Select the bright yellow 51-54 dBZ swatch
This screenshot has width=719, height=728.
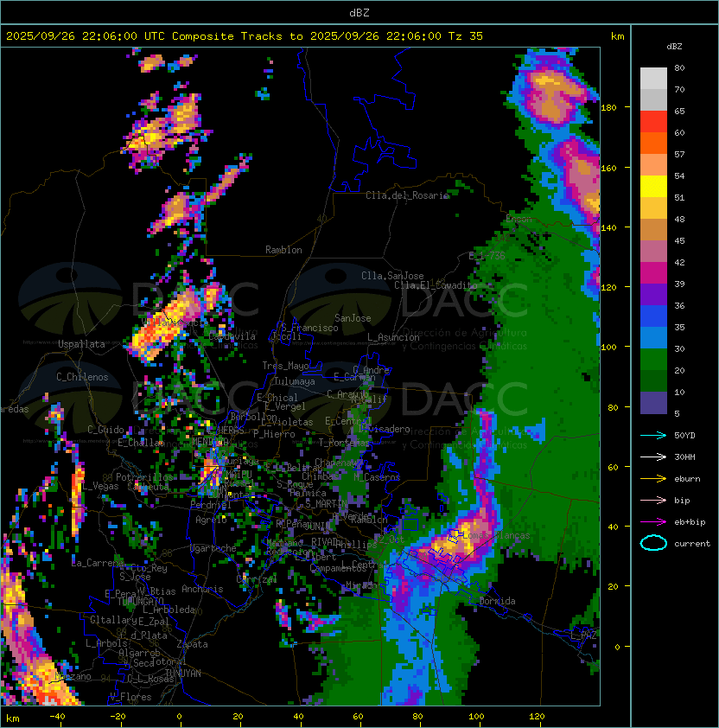[x=653, y=186]
